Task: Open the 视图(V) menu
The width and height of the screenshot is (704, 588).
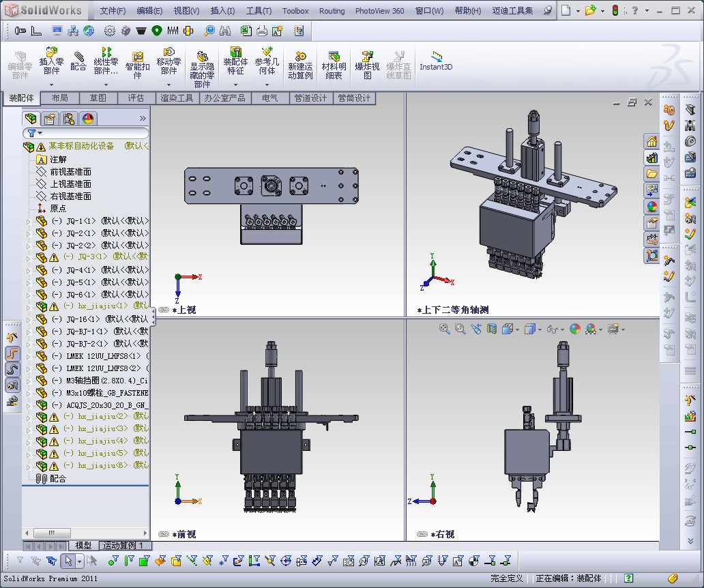Action: (186, 11)
